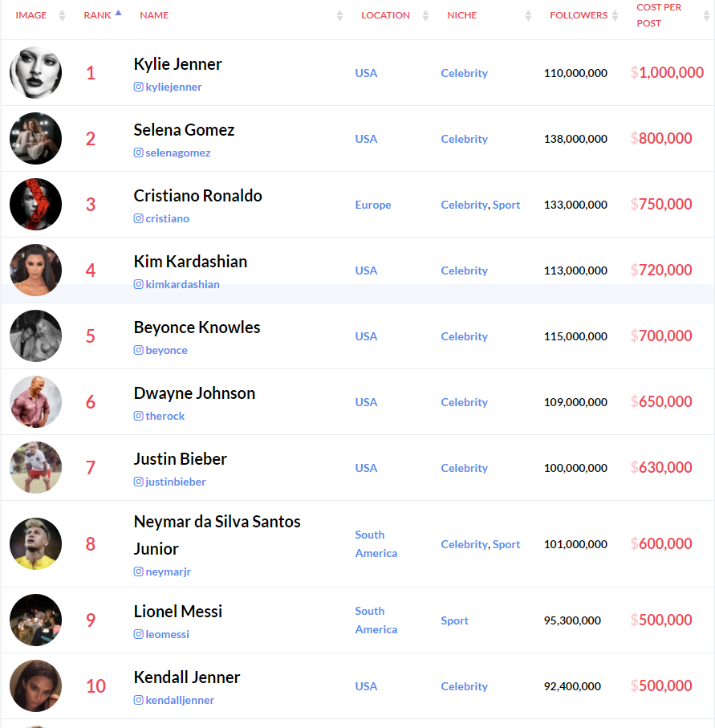Open the kendalljenner Instagram handle link
This screenshot has height=728, width=715.
coord(180,700)
